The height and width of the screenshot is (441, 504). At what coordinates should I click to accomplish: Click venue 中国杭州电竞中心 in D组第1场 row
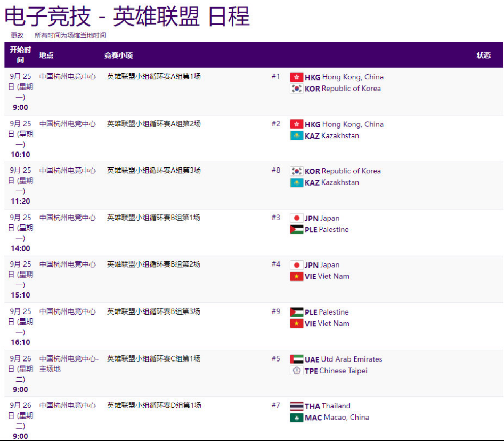68,405
